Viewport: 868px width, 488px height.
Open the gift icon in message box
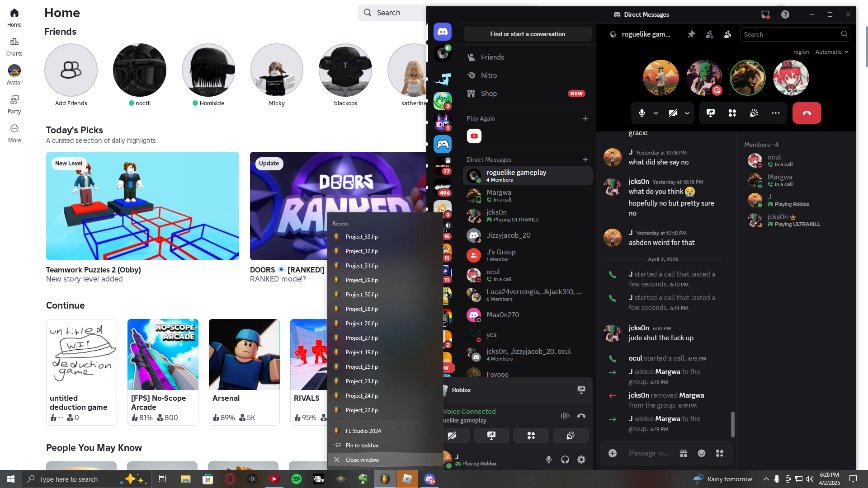pos(684,453)
